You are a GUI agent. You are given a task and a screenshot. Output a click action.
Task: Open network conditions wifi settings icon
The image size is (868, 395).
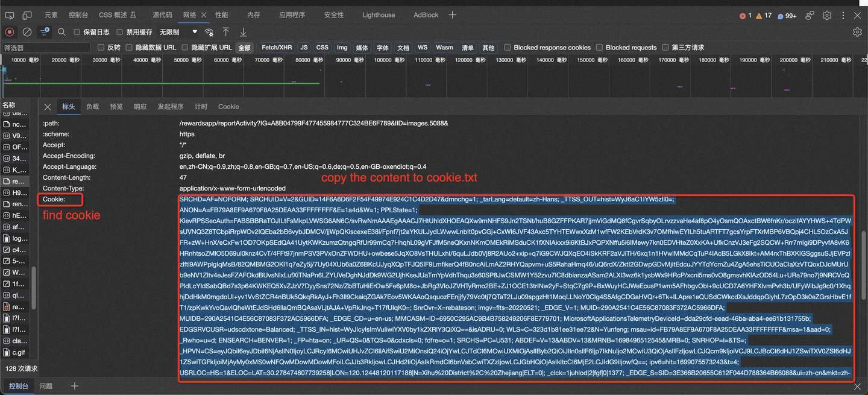point(209,32)
